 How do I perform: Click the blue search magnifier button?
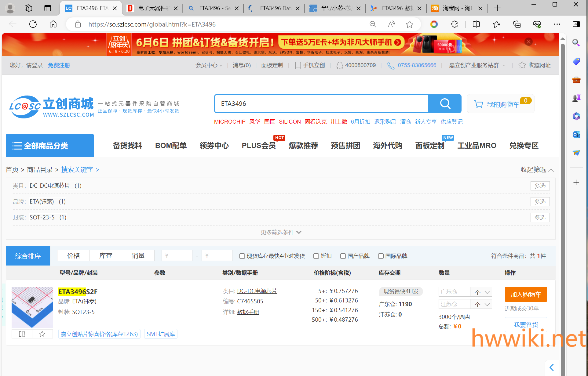point(445,104)
